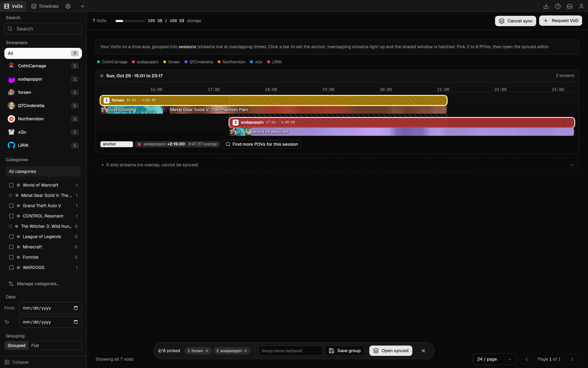The height and width of the screenshot is (368, 588).
Task: Check the WARDOGS category
Action: point(11,268)
